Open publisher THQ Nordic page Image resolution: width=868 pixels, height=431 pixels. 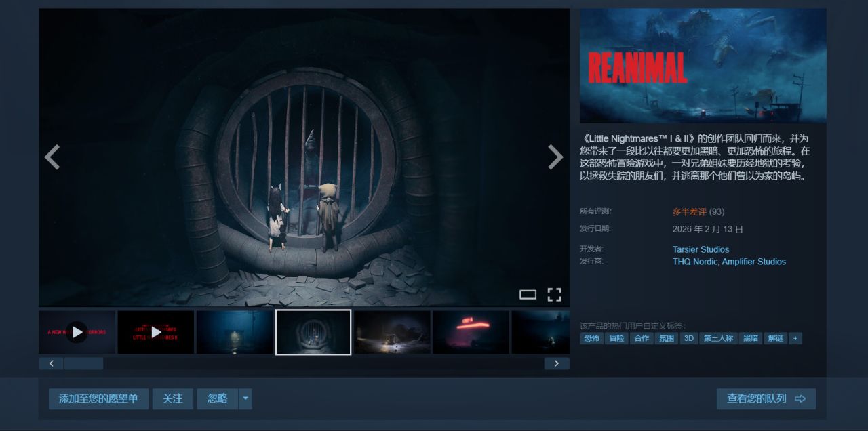pyautogui.click(x=695, y=262)
